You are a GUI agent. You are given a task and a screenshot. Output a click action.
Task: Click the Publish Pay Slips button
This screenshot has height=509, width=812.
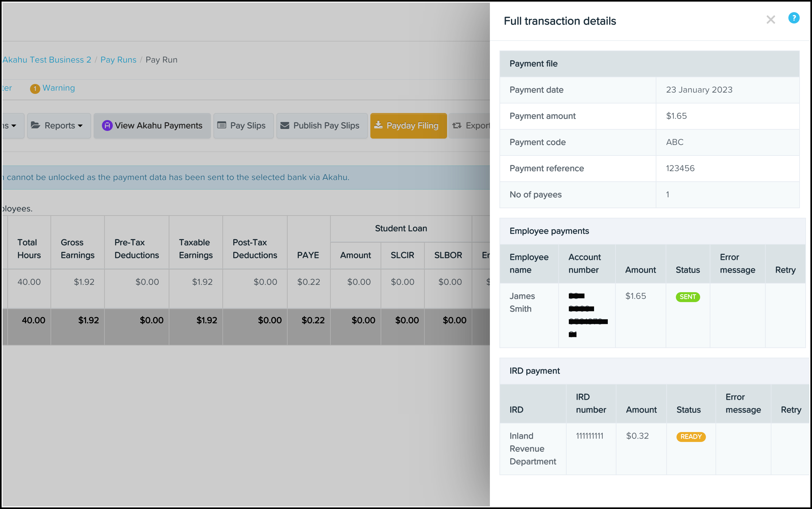321,125
